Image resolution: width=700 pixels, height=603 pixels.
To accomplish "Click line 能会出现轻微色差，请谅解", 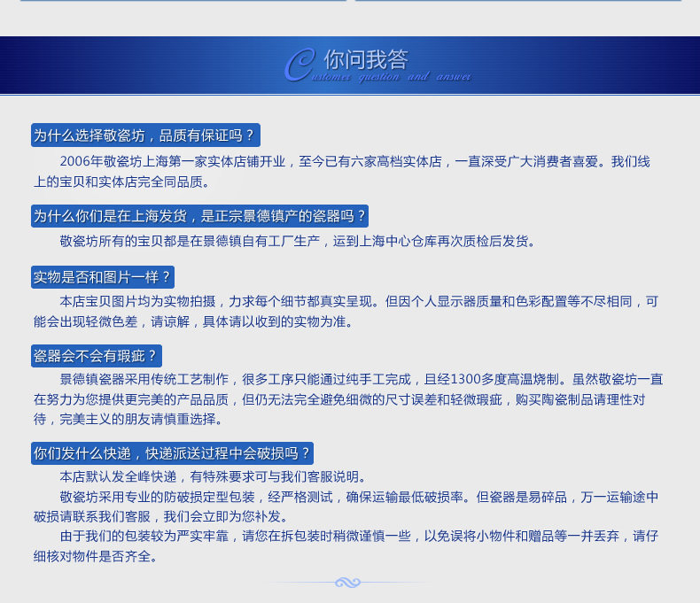I will pos(194,321).
